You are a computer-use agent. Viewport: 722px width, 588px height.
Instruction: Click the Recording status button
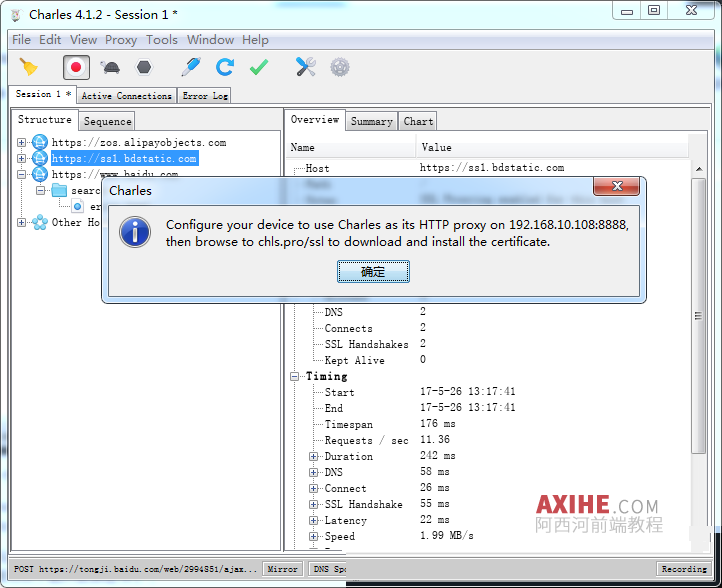click(x=684, y=569)
